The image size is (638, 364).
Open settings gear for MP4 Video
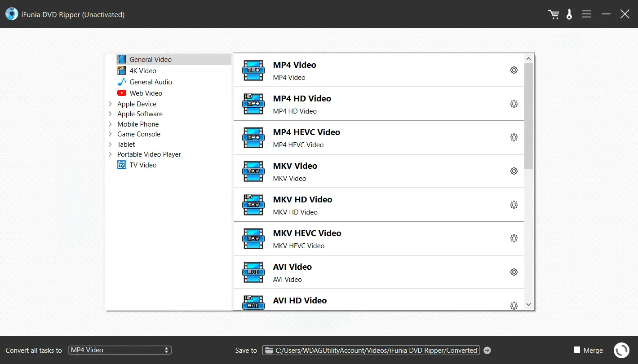coord(514,70)
